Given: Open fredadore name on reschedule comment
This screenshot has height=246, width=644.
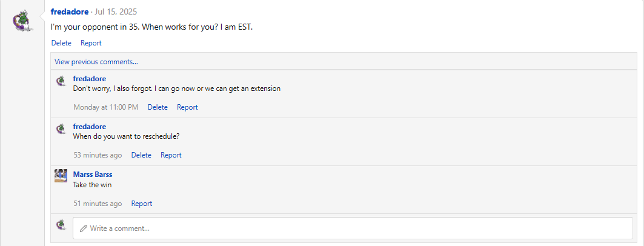Looking at the screenshot, I should (x=90, y=127).
